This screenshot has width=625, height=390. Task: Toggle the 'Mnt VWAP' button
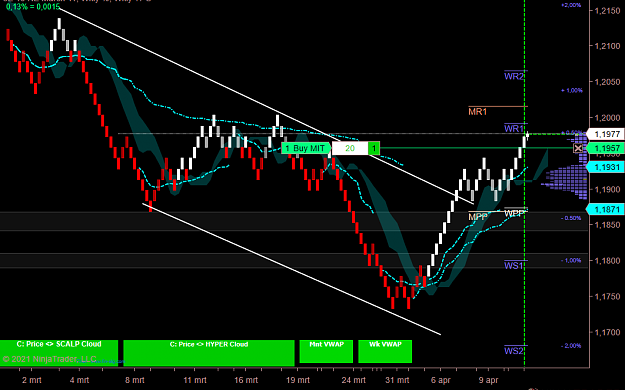pyautogui.click(x=326, y=351)
